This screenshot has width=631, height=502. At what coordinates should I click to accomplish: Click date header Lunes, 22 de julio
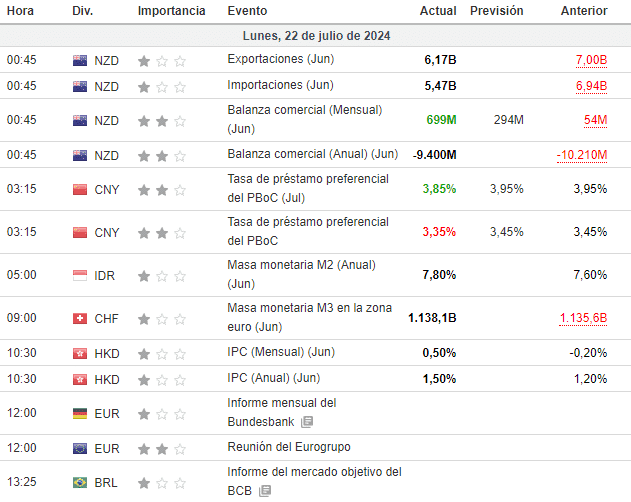316,35
